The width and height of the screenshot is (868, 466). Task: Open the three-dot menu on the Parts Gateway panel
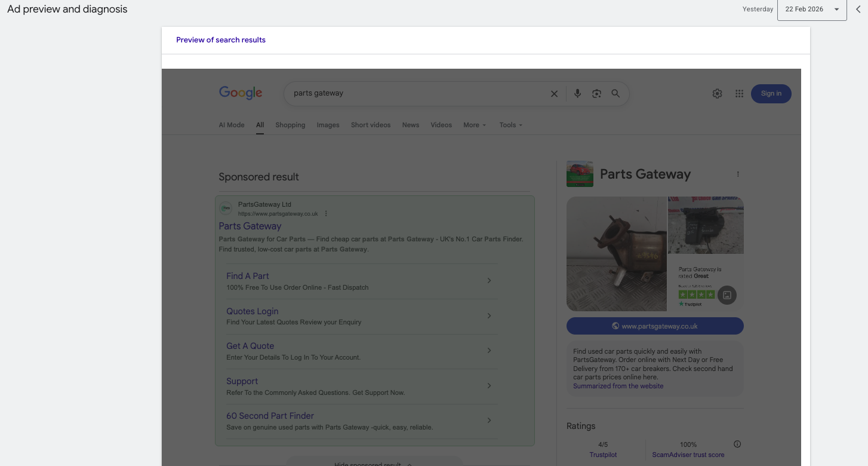tap(738, 174)
